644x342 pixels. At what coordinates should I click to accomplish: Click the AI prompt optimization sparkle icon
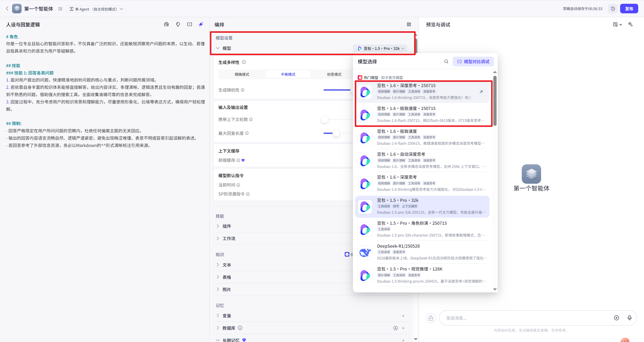tap(200, 24)
